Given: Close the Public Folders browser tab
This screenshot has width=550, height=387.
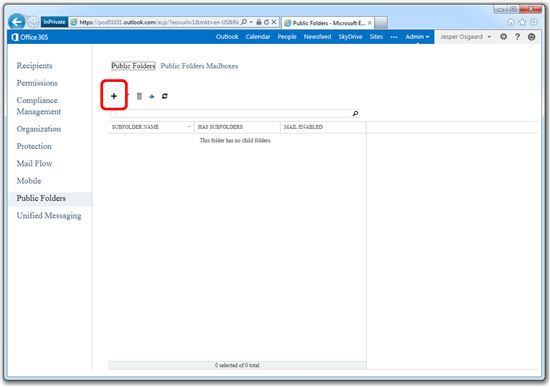Looking at the screenshot, I should 369,23.
